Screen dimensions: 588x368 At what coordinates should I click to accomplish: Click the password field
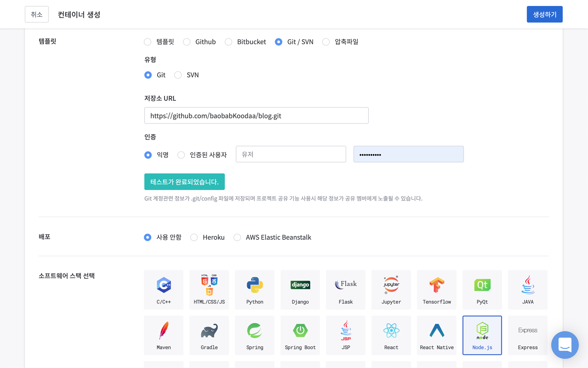click(409, 154)
